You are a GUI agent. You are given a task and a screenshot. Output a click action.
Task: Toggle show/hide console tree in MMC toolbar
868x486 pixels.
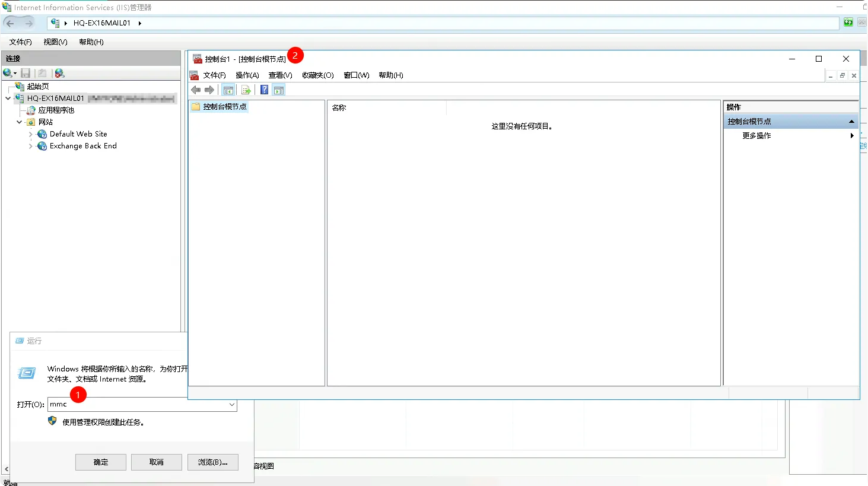click(x=228, y=90)
